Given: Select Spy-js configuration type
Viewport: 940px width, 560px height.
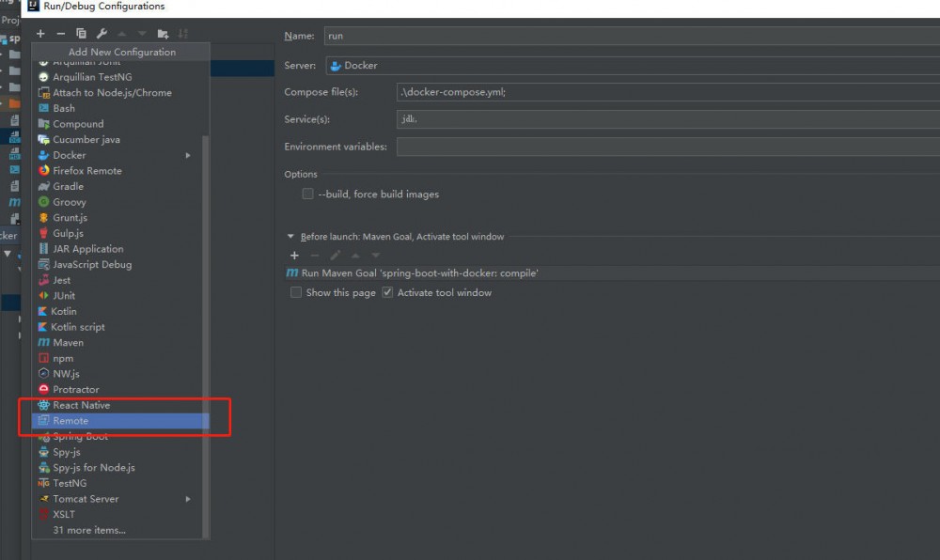Looking at the screenshot, I should coord(120,452).
